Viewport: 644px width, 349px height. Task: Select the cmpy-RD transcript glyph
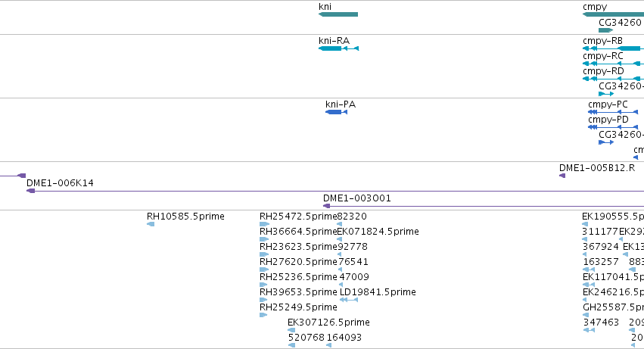[613, 79]
